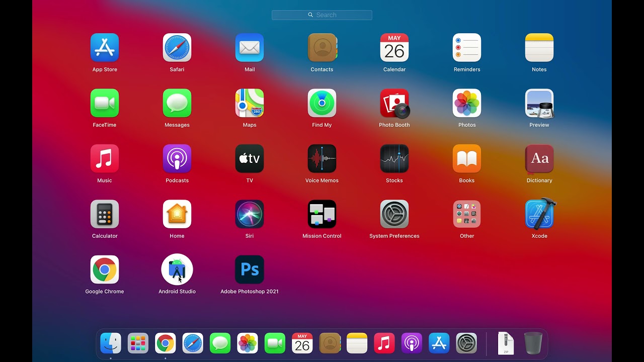Open Podcasts in the Launchpad grid
The height and width of the screenshot is (362, 644).
point(177,158)
